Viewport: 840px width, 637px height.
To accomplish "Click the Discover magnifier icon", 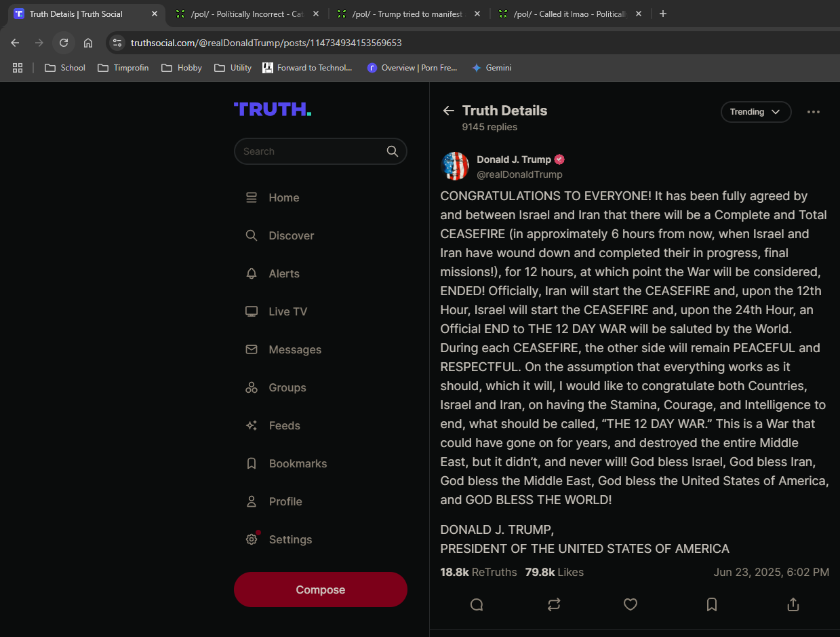I will point(252,235).
